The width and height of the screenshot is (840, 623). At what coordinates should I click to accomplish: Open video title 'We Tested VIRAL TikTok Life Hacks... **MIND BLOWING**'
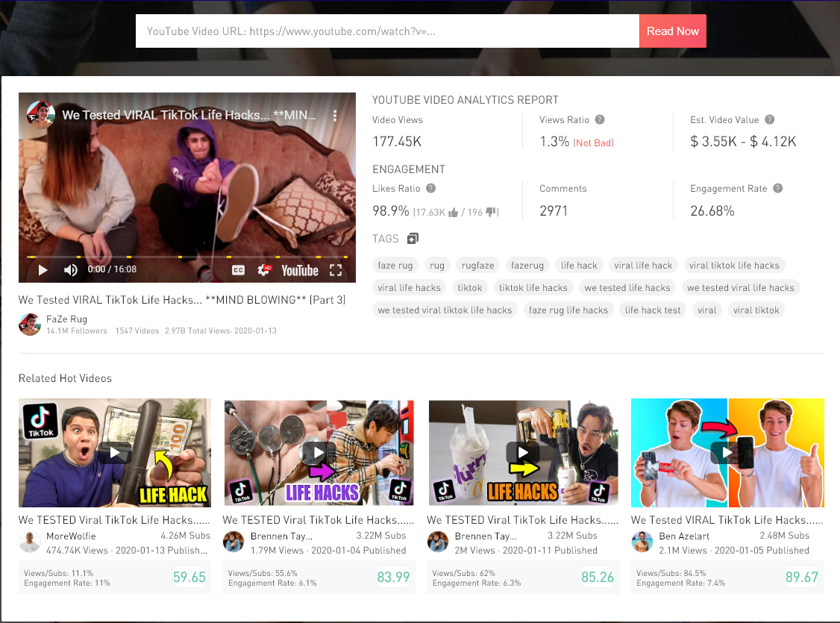point(182,300)
